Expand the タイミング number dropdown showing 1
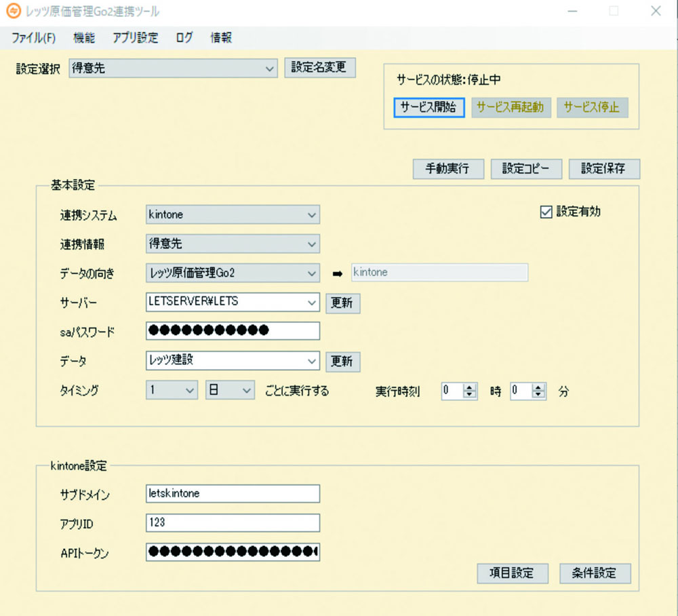The width and height of the screenshot is (678, 616). tap(172, 390)
